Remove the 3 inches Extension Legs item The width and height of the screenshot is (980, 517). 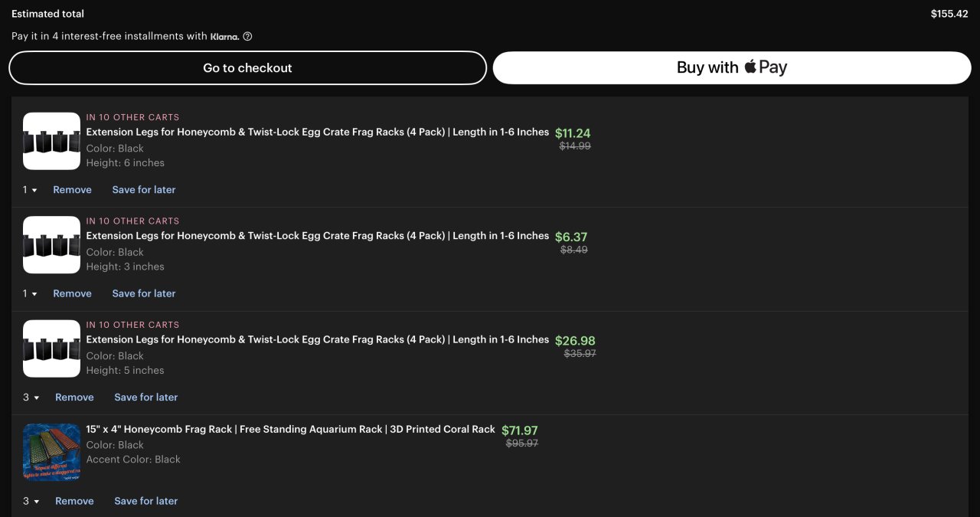click(72, 293)
